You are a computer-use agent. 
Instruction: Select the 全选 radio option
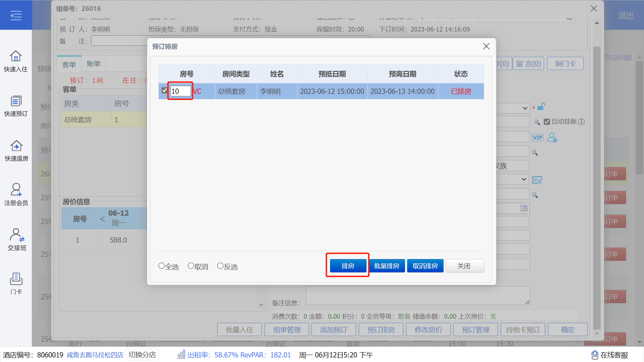tap(162, 266)
